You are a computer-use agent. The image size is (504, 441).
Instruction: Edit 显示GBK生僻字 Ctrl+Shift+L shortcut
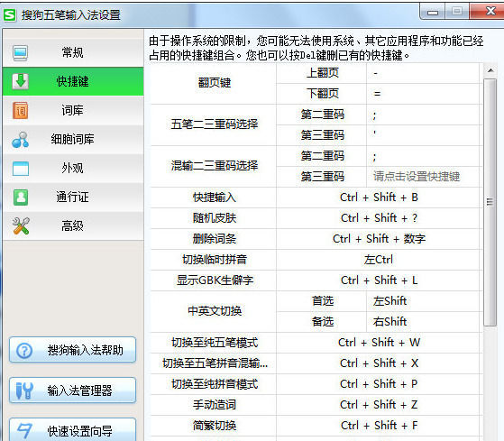378,280
